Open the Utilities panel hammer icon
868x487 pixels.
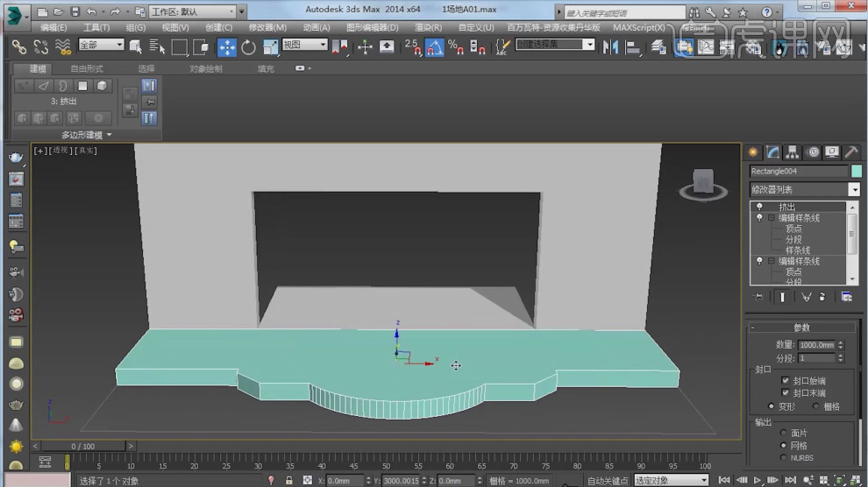[851, 152]
